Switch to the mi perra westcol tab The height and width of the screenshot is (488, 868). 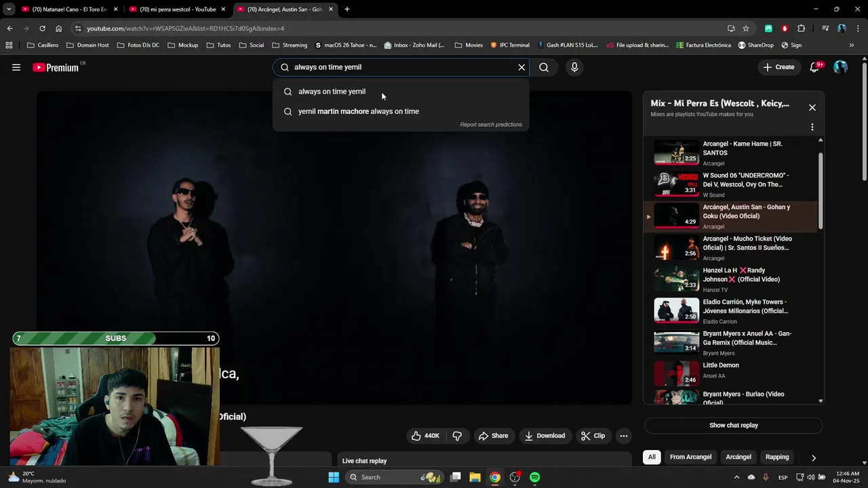[x=177, y=9]
